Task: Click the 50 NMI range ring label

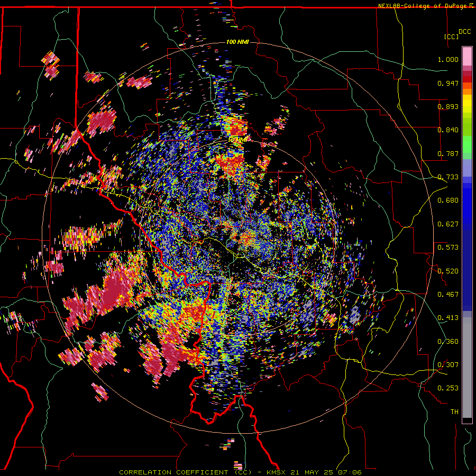Action: coord(237,140)
